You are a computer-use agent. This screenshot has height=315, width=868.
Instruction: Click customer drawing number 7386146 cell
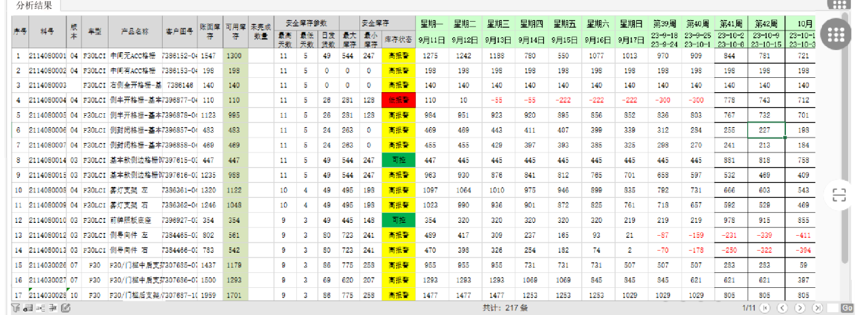tap(180, 85)
